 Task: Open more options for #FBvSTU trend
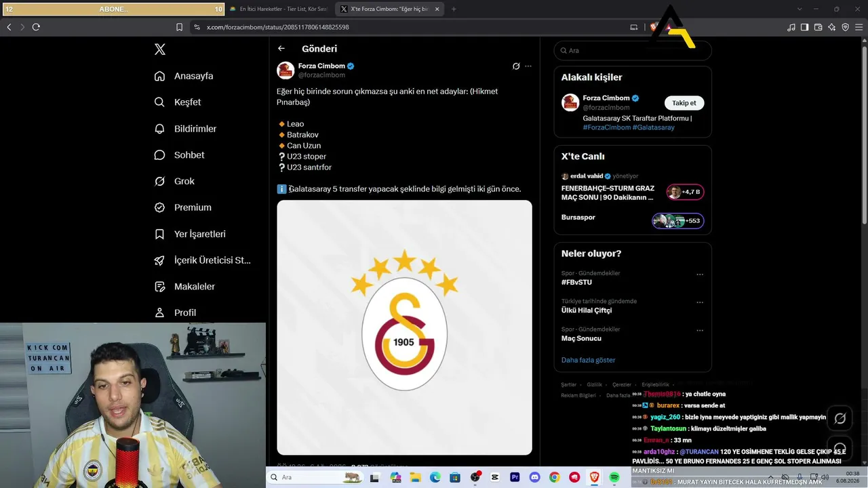coord(700,274)
